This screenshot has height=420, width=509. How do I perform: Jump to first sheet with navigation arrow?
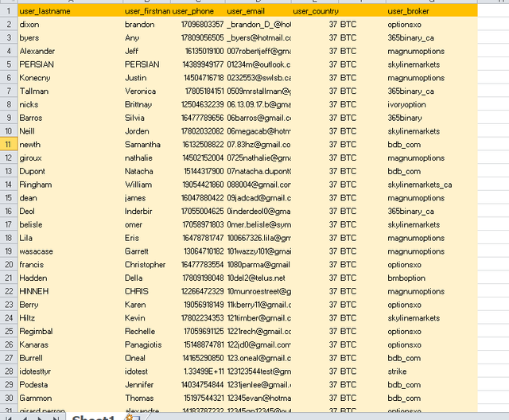click(9, 418)
